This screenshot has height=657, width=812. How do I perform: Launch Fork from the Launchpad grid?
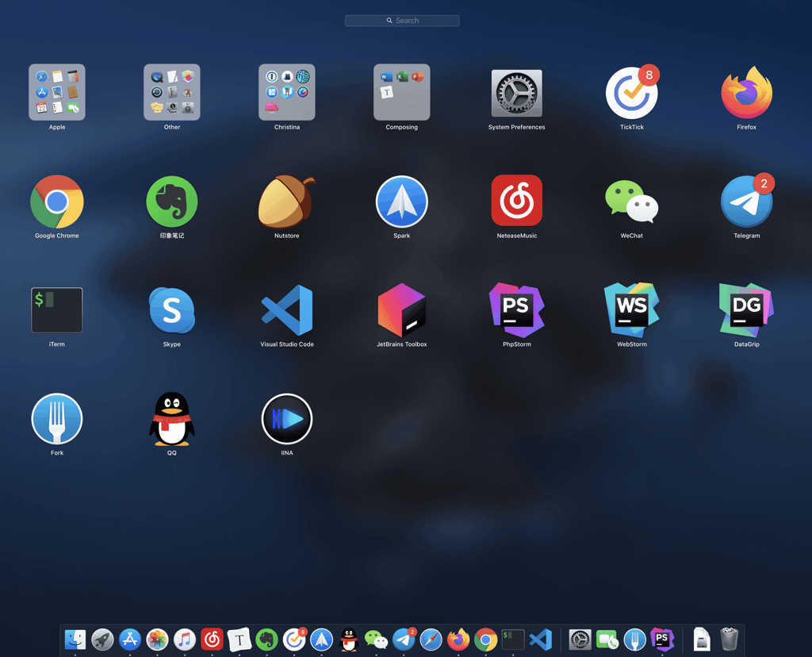(57, 419)
